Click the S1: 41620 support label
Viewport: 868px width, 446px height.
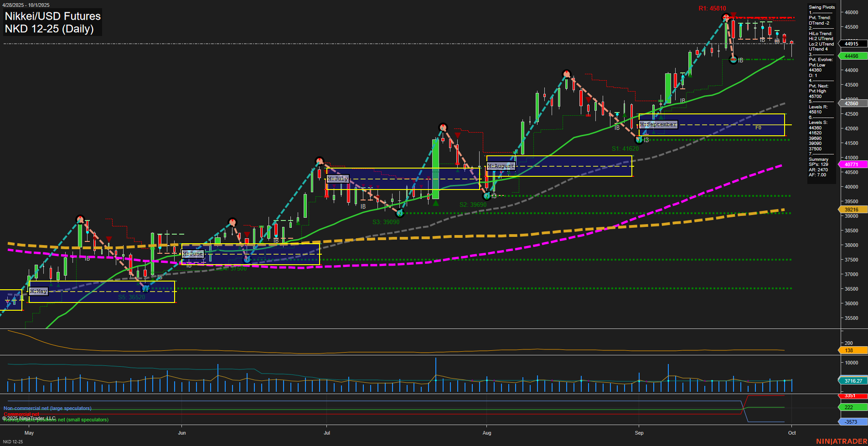[x=625, y=149]
